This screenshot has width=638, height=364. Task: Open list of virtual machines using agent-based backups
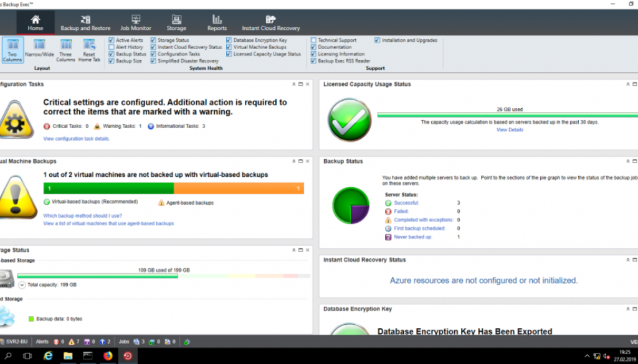[108, 223]
